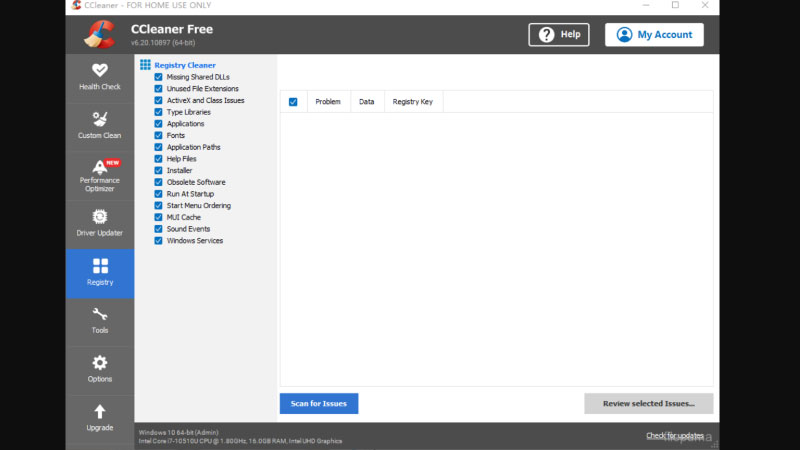Click the Registry Cleaner heading
The height and width of the screenshot is (450, 800).
click(185, 65)
